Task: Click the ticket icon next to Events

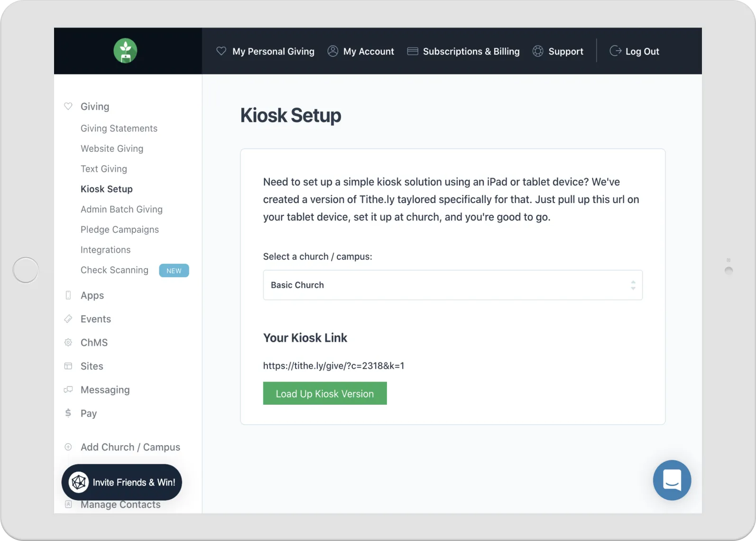Action: click(68, 319)
